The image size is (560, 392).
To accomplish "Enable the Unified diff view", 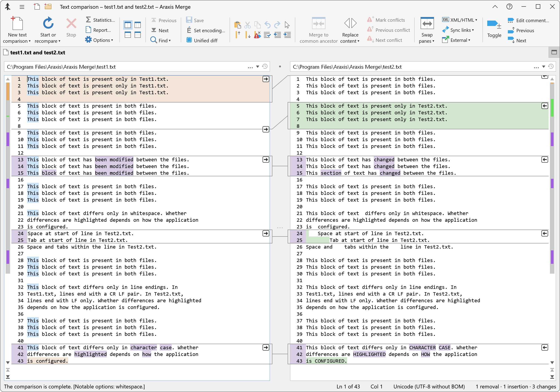I will click(x=202, y=40).
